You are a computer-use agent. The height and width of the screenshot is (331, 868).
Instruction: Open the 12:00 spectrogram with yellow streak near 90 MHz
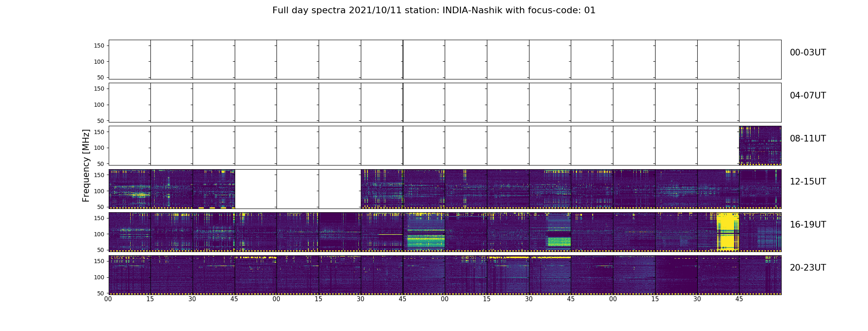point(130,189)
